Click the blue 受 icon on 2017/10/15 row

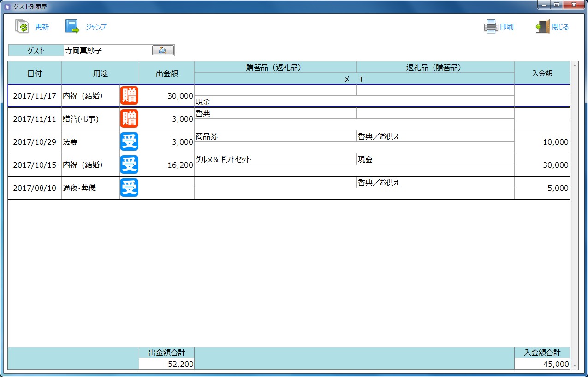coord(129,165)
